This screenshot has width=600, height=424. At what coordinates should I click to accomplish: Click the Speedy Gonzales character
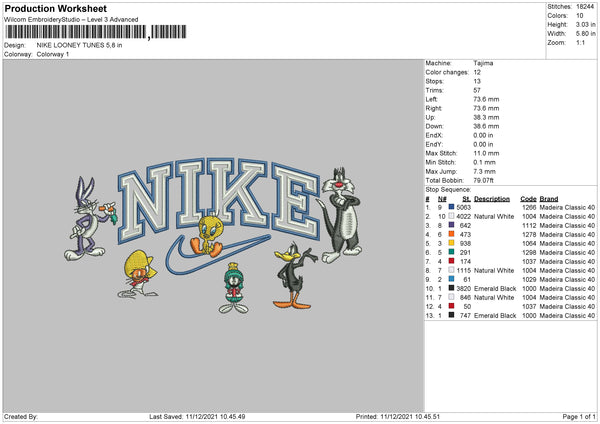click(139, 274)
